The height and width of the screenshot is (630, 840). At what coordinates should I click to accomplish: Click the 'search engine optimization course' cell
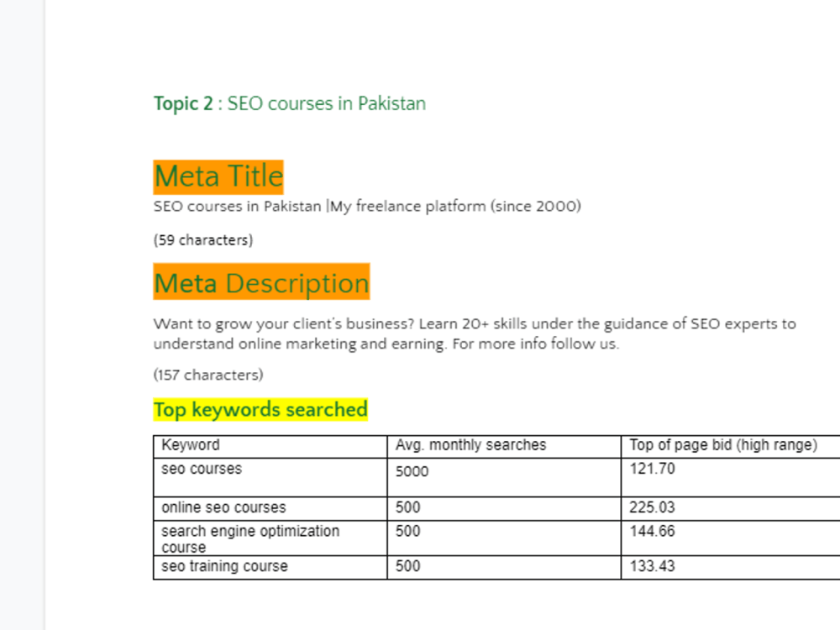[x=270, y=538]
